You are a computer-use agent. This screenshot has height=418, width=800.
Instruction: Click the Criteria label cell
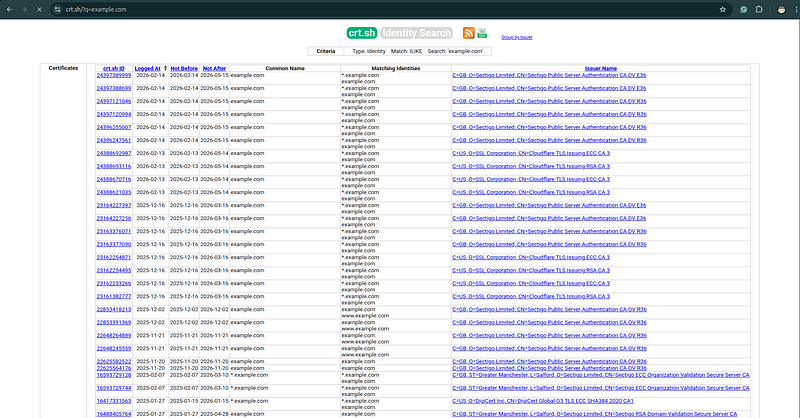[x=326, y=51]
